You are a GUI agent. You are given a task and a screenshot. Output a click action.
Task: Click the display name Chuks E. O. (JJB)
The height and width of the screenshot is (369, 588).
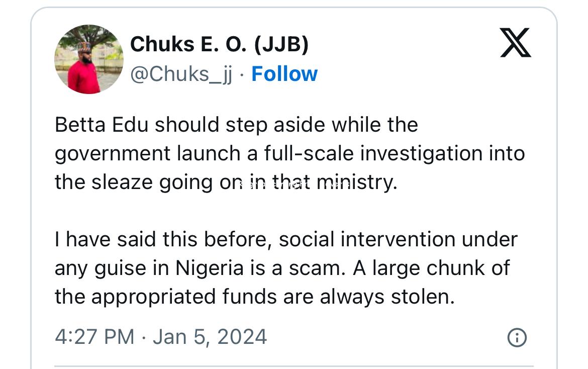point(219,45)
